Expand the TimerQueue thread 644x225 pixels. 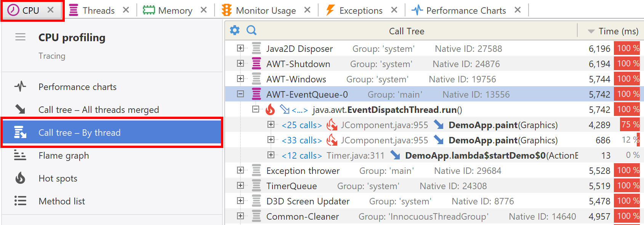tap(240, 185)
